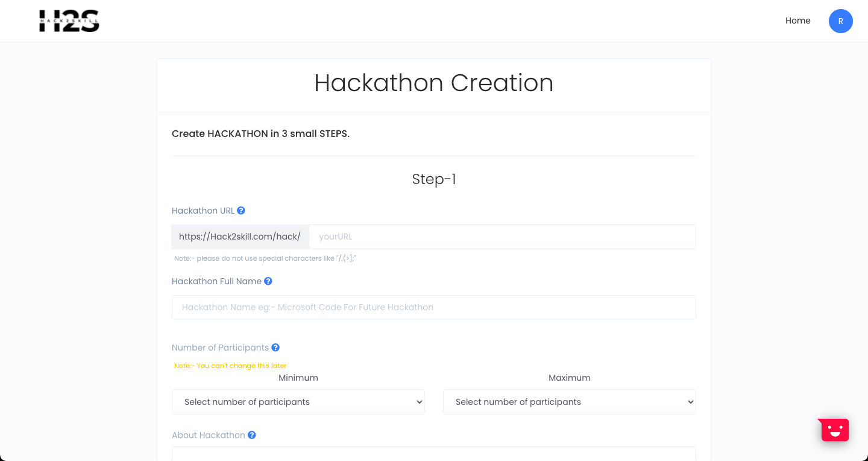Image resolution: width=868 pixels, height=461 pixels.
Task: Click help icon beside About Hackathon
Action: [x=252, y=435]
